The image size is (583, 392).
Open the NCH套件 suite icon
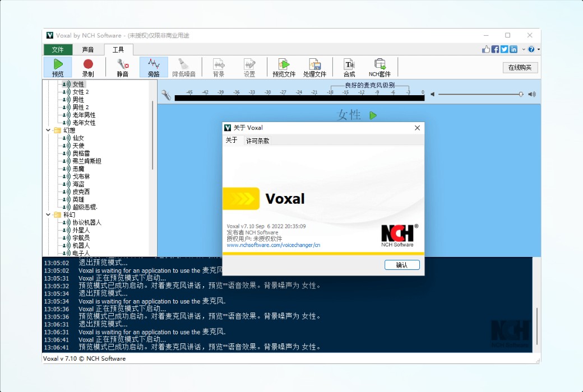[380, 64]
